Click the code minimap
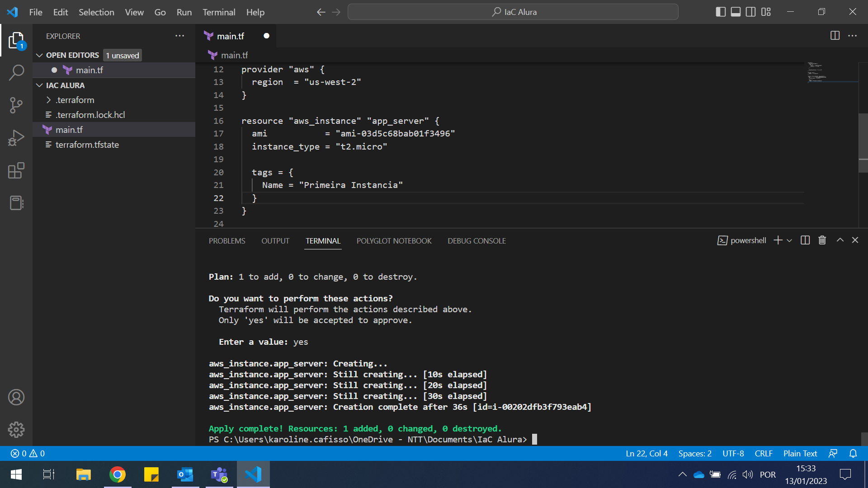868x488 pixels. [832, 72]
